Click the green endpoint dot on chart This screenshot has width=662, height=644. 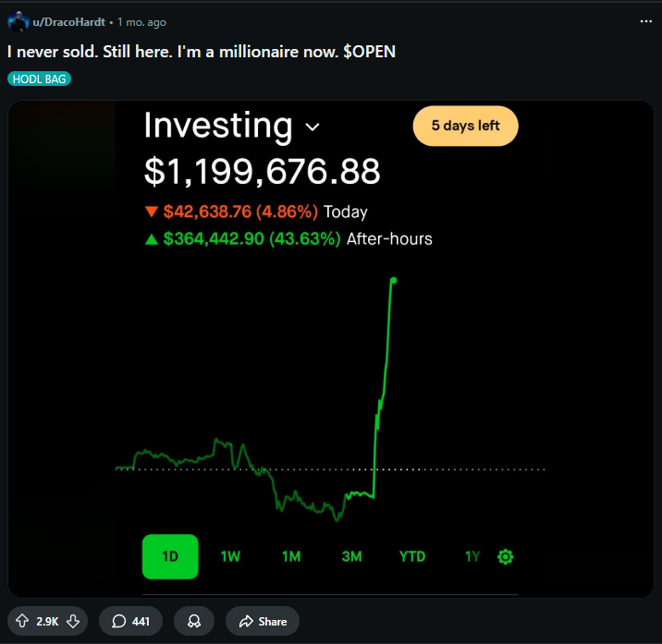pos(395,280)
